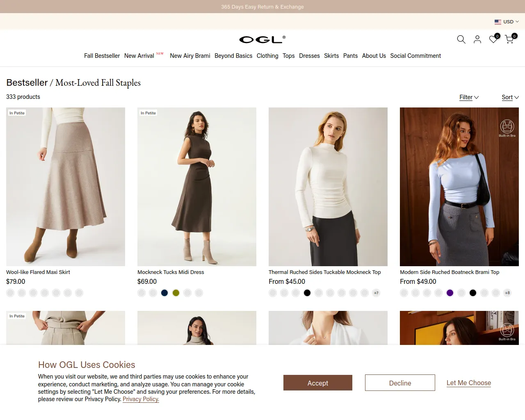This screenshot has height=420, width=525.
Task: Click the OGL logo
Action: (262, 39)
